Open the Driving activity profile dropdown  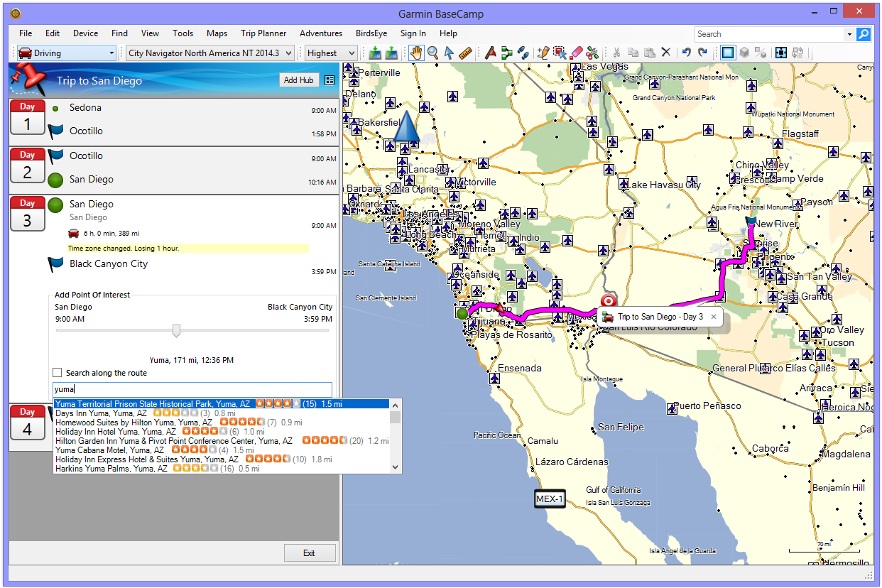click(x=66, y=53)
